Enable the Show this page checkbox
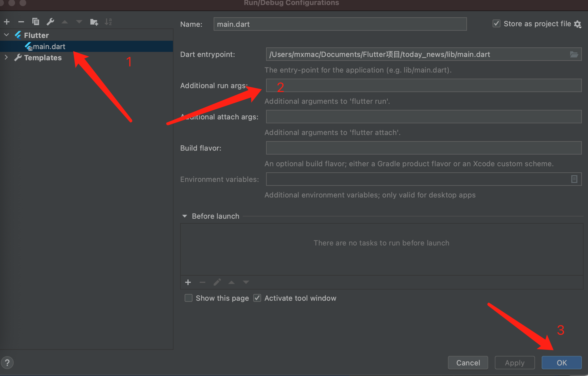 pos(189,298)
